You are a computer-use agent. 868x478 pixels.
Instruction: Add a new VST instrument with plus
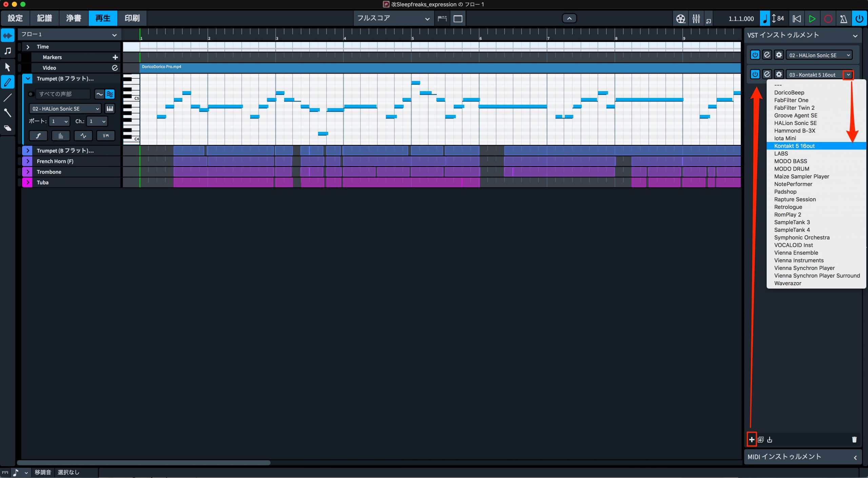752,440
